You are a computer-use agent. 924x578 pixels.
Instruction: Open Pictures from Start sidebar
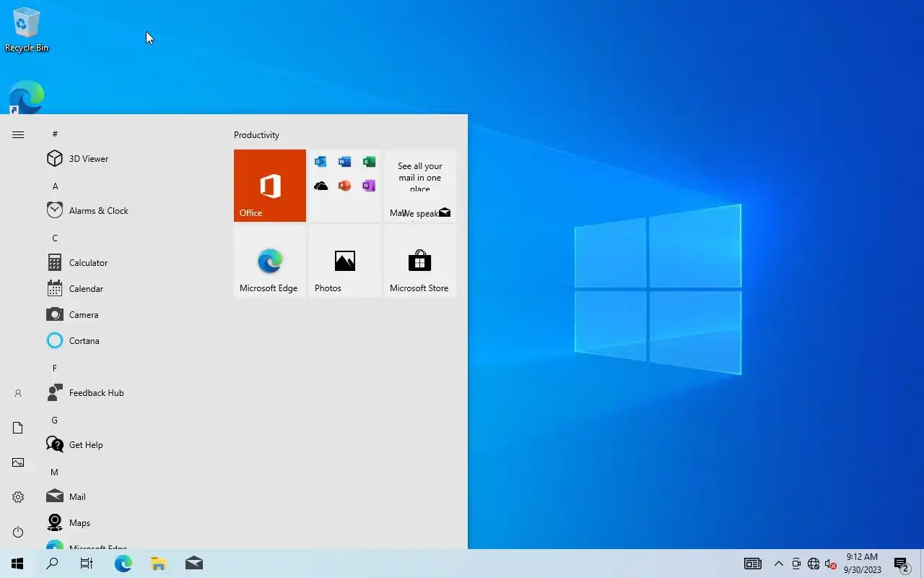(x=18, y=462)
